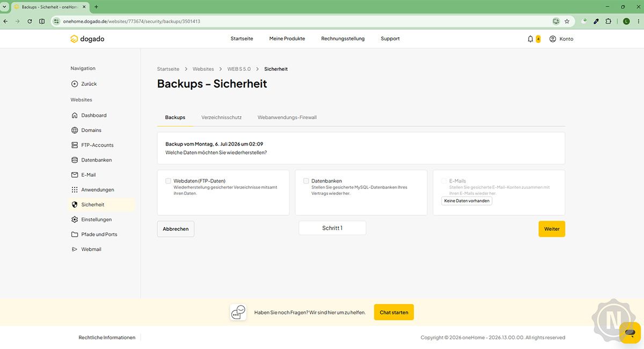Screen dimensions: 644x349
Task: Click the Datenbanken database icon
Action: (x=75, y=160)
